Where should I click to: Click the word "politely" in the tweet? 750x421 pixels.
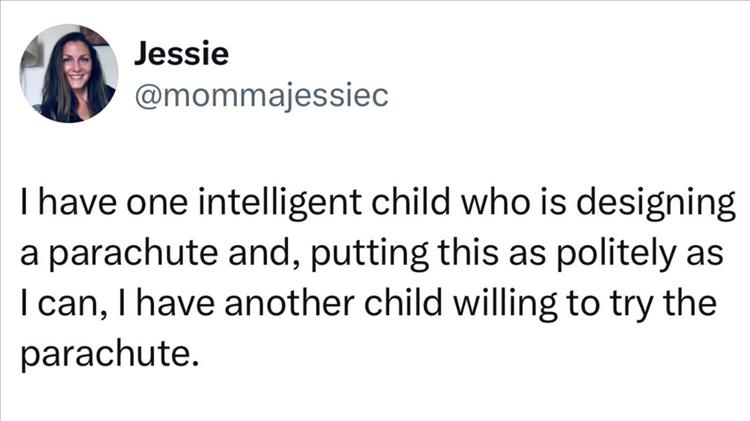point(605,254)
